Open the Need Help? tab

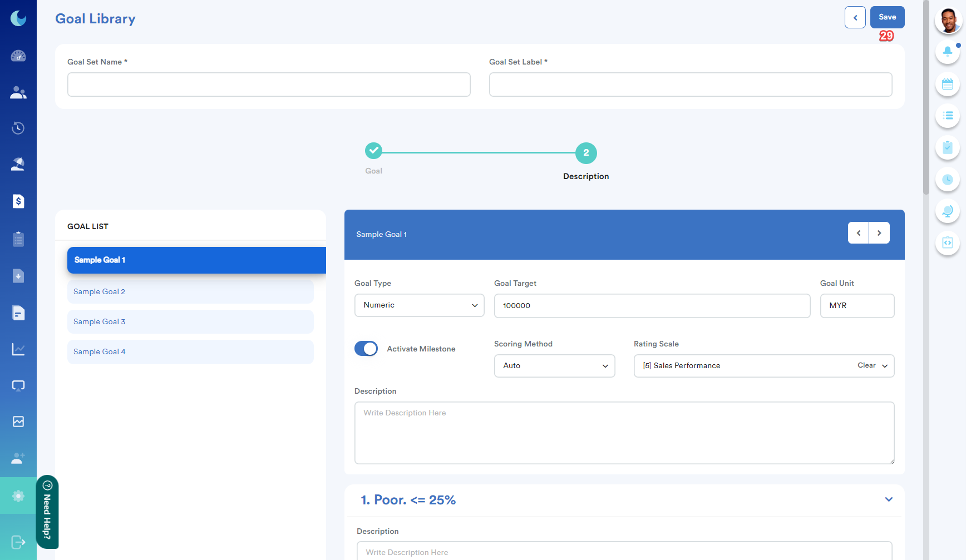pyautogui.click(x=47, y=512)
